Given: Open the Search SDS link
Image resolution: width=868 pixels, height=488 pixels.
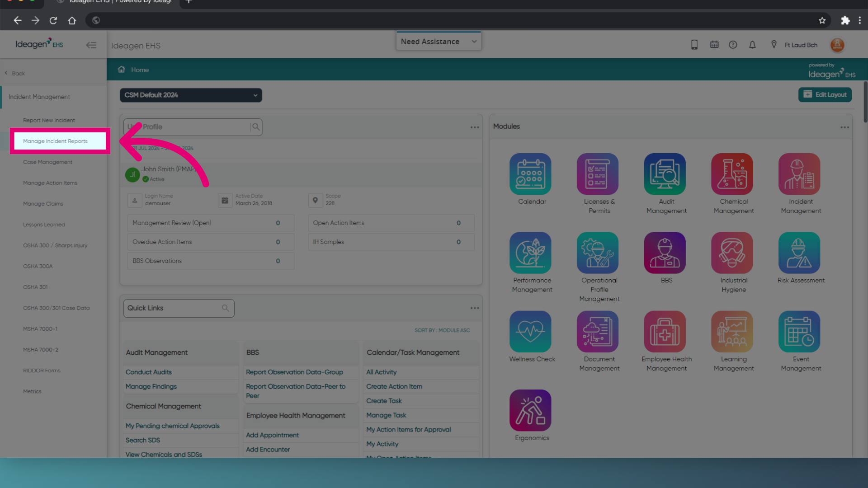Looking at the screenshot, I should click(x=142, y=440).
